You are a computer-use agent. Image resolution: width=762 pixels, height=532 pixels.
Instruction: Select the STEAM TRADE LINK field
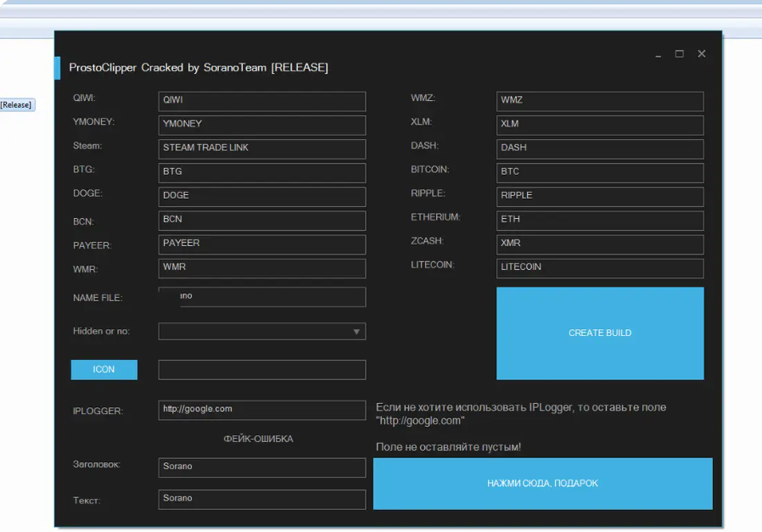pos(262,148)
